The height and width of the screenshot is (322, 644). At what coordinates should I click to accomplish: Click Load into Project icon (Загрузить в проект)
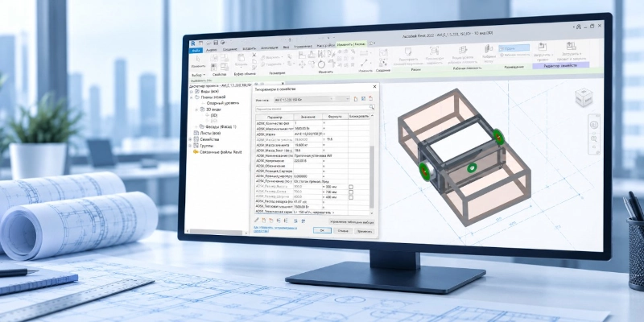tap(542, 47)
